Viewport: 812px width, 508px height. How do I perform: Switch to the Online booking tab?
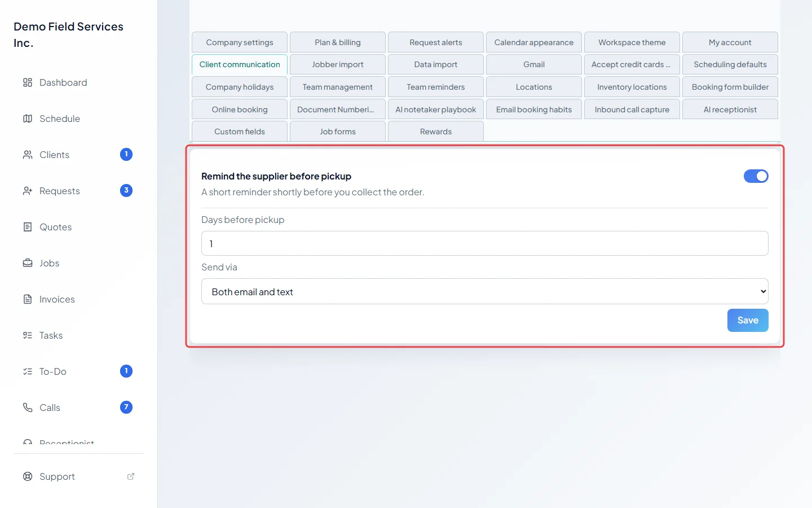(x=240, y=110)
